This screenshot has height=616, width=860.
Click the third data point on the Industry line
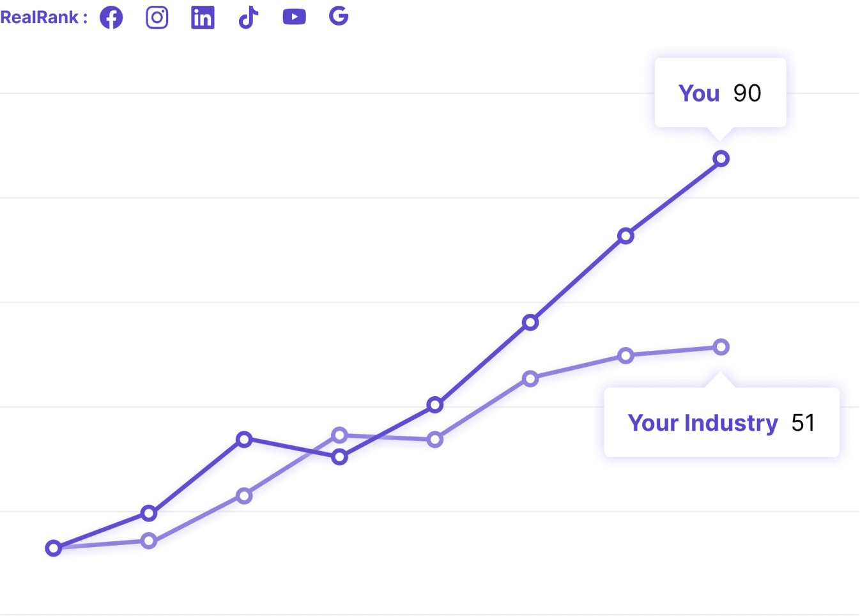click(x=244, y=496)
